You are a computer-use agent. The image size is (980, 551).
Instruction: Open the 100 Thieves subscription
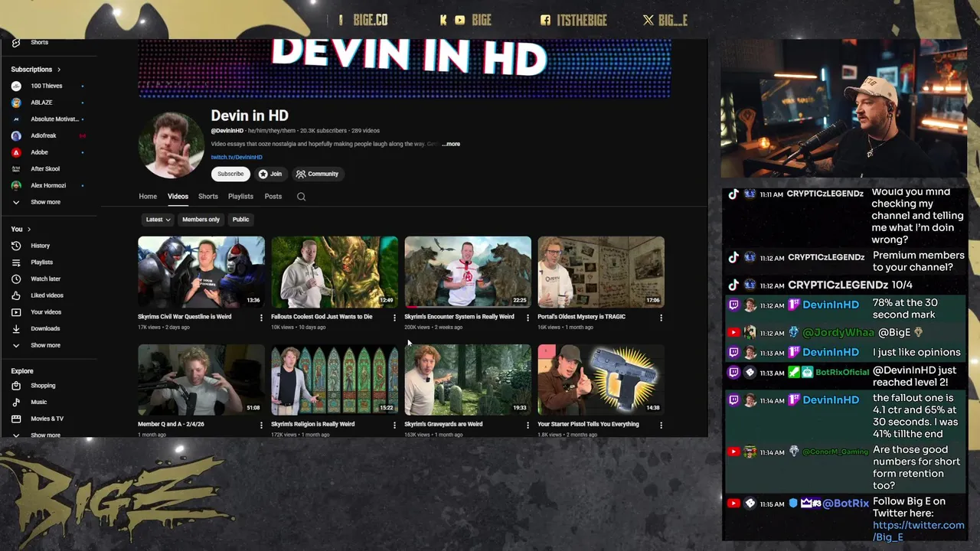coord(46,86)
